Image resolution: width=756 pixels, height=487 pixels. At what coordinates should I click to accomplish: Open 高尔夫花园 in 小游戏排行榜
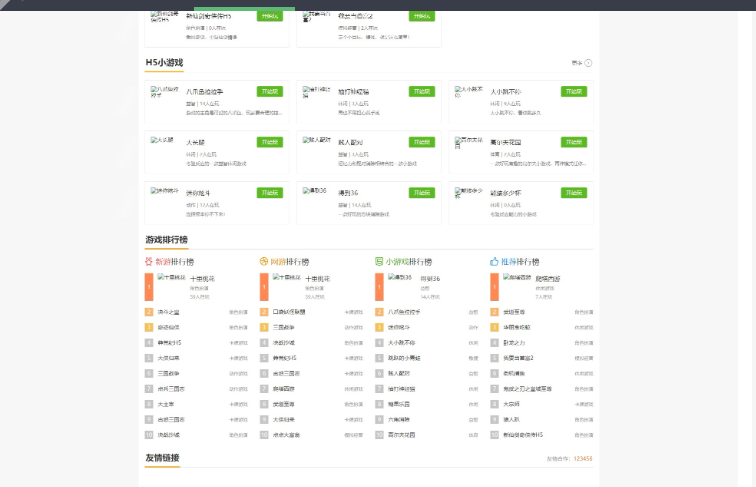click(x=402, y=434)
